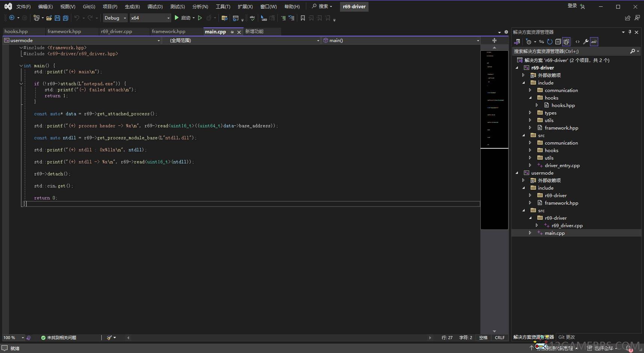The image size is (644, 353).
Task: Click the code minimap overview strip
Action: [x=494, y=113]
